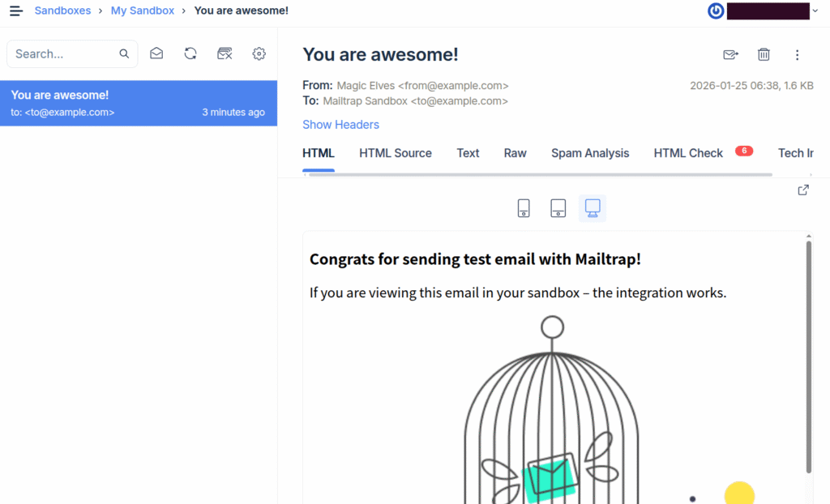Delete the current email

(x=763, y=54)
